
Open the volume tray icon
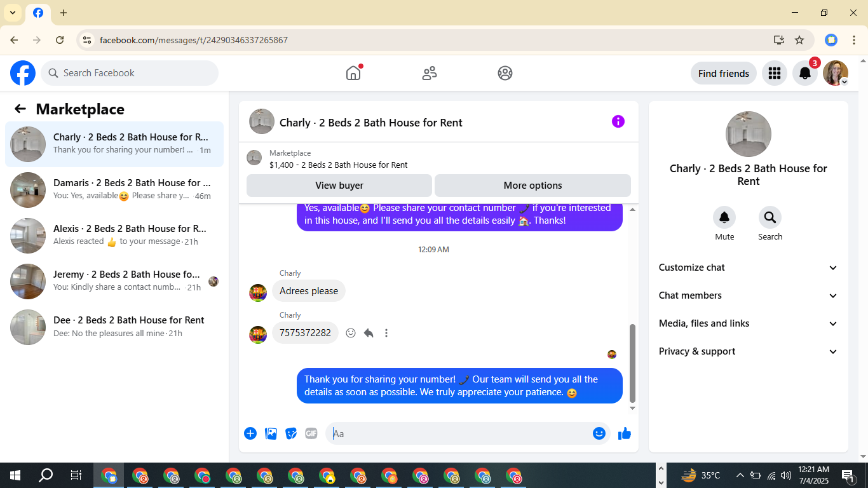(786, 475)
